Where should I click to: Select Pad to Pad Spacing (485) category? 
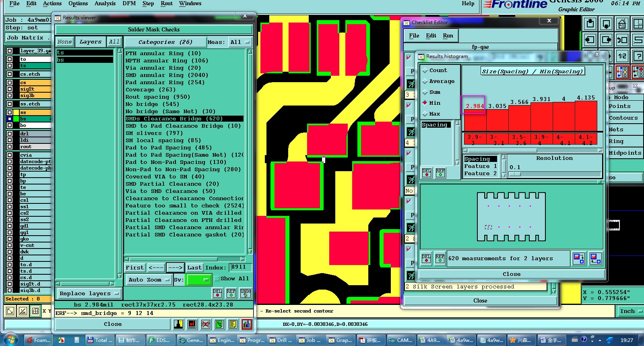click(169, 147)
